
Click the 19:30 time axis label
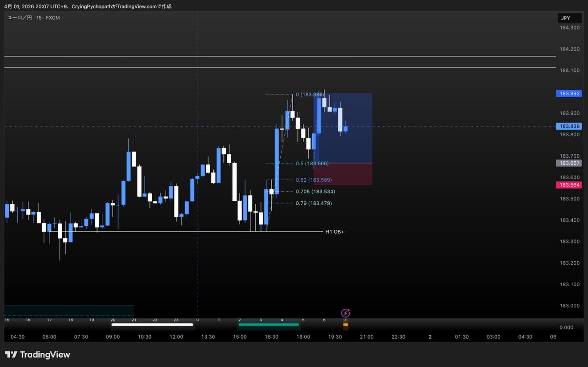click(x=335, y=337)
